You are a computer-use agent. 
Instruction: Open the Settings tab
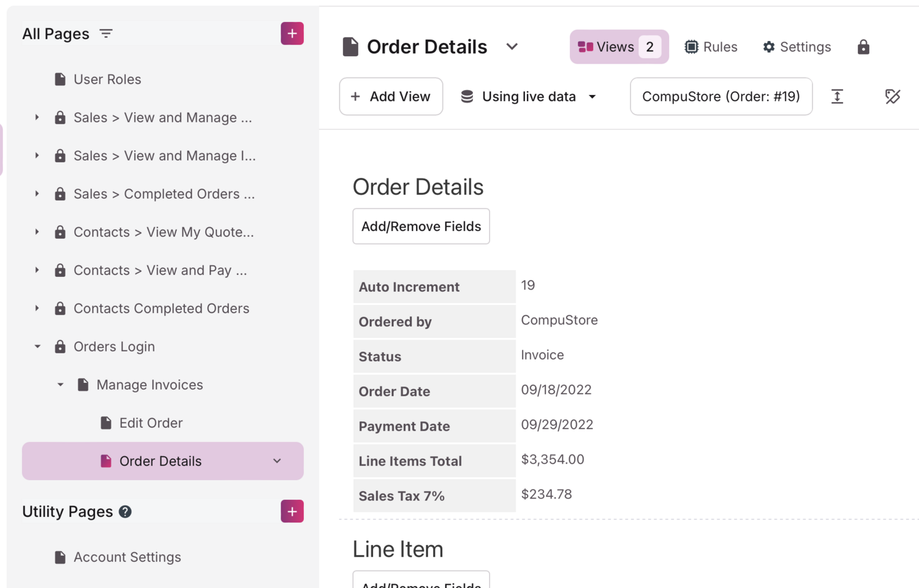[x=796, y=47]
